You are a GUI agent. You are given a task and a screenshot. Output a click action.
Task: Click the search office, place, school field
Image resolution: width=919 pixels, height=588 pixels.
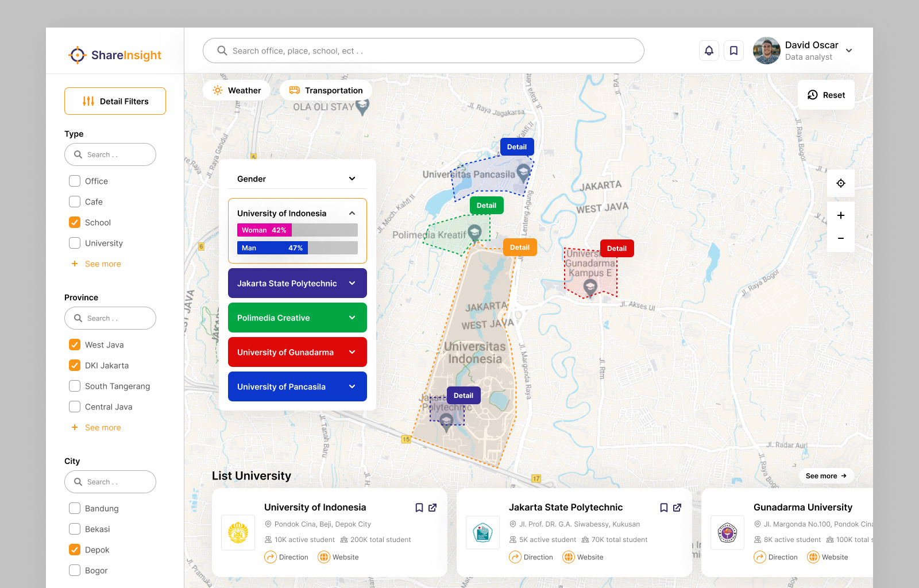pyautogui.click(x=423, y=51)
